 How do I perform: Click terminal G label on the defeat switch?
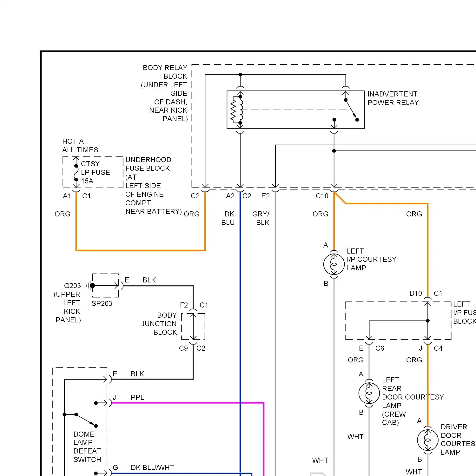tap(116, 467)
